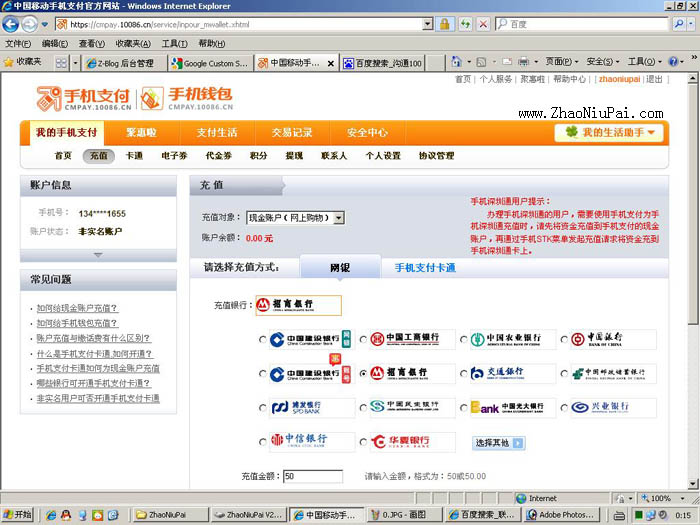Click the 退出 logout link
This screenshot has height=525, width=700.
(x=654, y=79)
